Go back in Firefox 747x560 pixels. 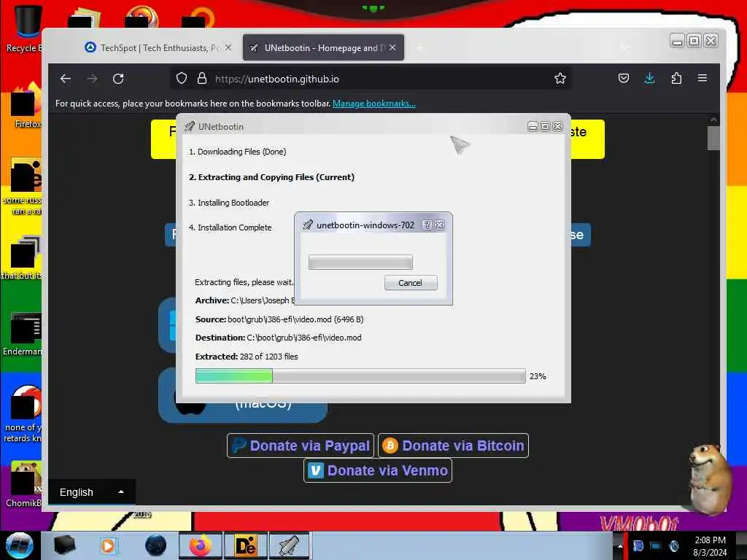(66, 79)
